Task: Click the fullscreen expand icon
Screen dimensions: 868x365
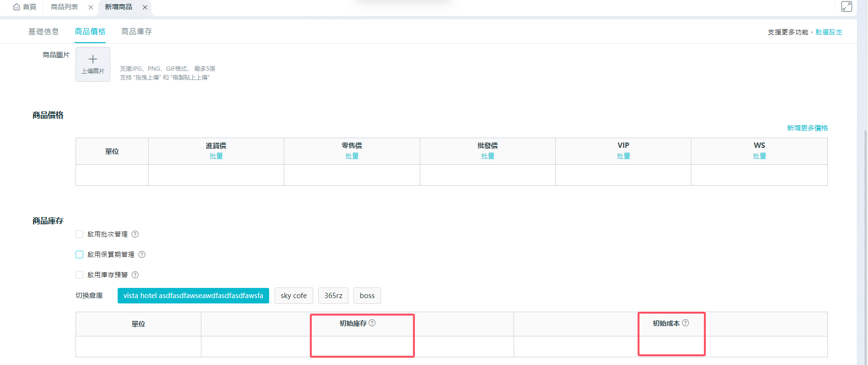Action: click(x=846, y=7)
